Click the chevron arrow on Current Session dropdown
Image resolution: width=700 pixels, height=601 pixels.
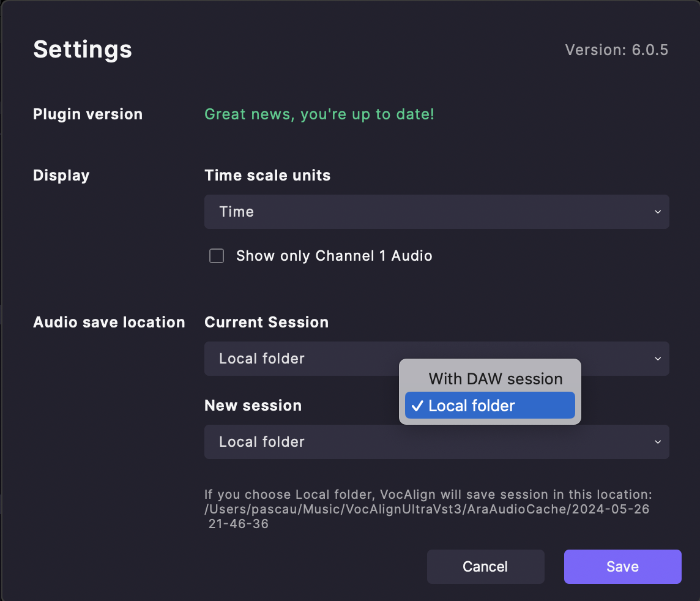click(x=658, y=359)
